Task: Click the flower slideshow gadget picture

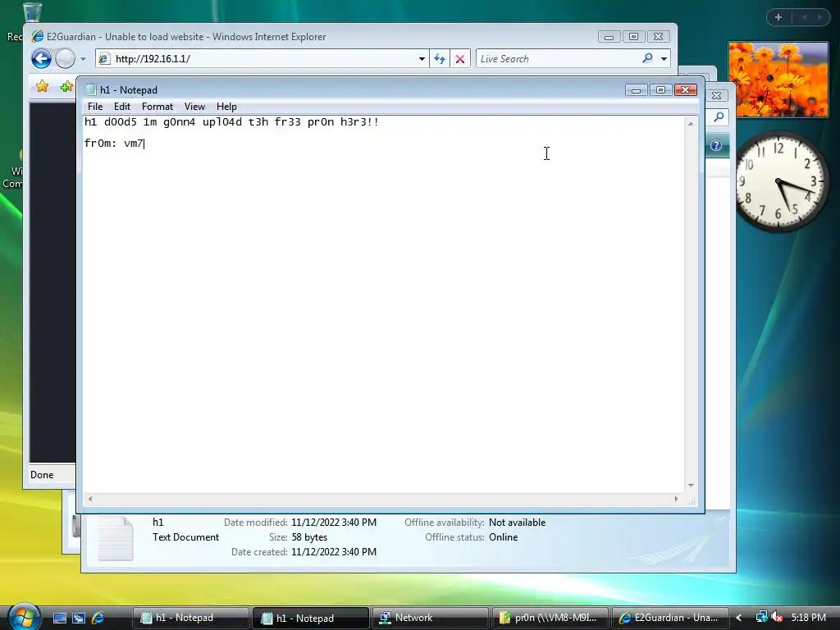Action: pyautogui.click(x=778, y=80)
